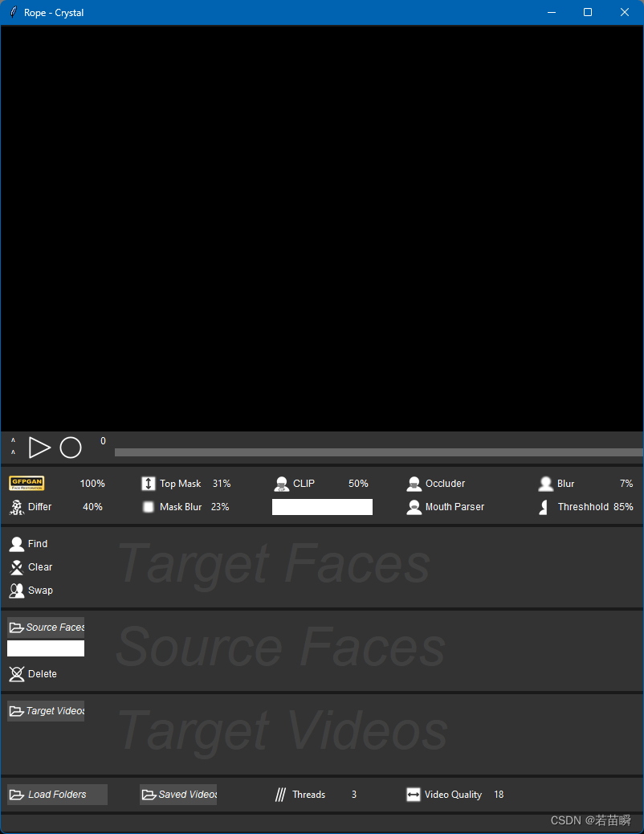Click the record circle button
This screenshot has width=644, height=834.
(71, 448)
